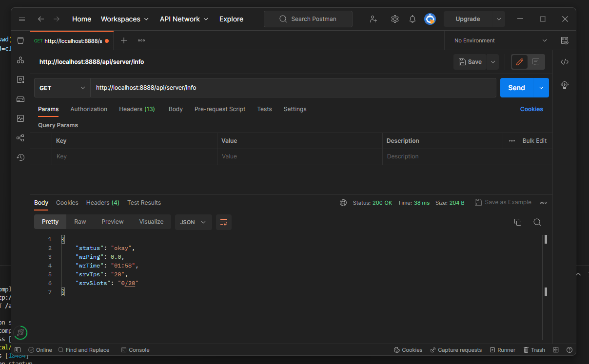
Task: Click the Send button
Action: point(517,88)
